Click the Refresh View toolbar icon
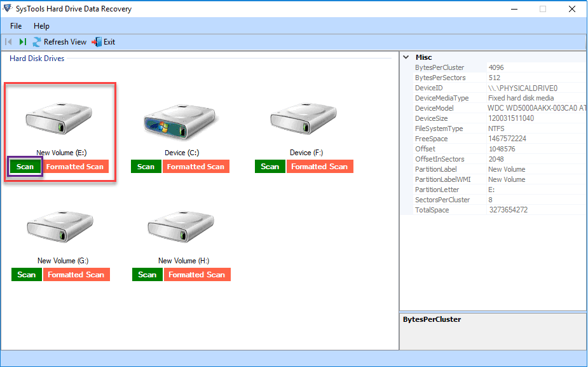 [37, 42]
